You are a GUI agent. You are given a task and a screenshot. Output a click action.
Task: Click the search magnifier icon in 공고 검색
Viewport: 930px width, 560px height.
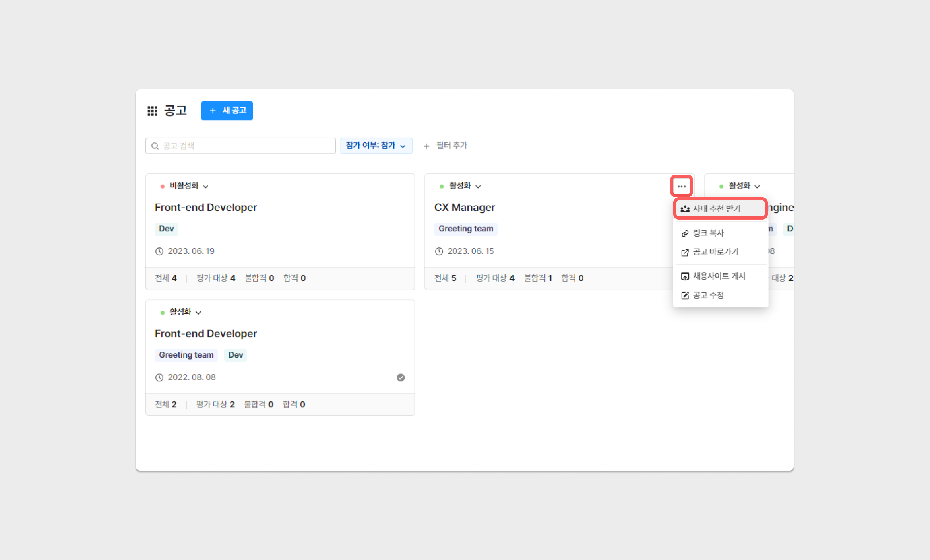coord(155,146)
